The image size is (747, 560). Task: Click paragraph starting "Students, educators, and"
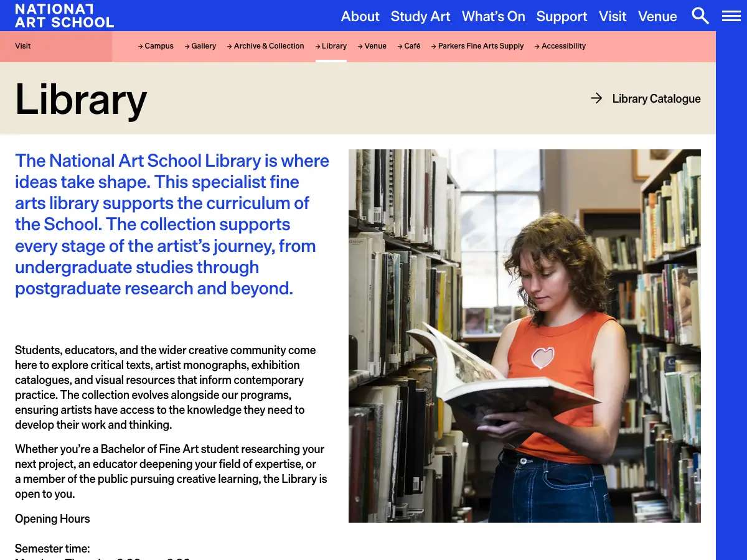pos(166,388)
